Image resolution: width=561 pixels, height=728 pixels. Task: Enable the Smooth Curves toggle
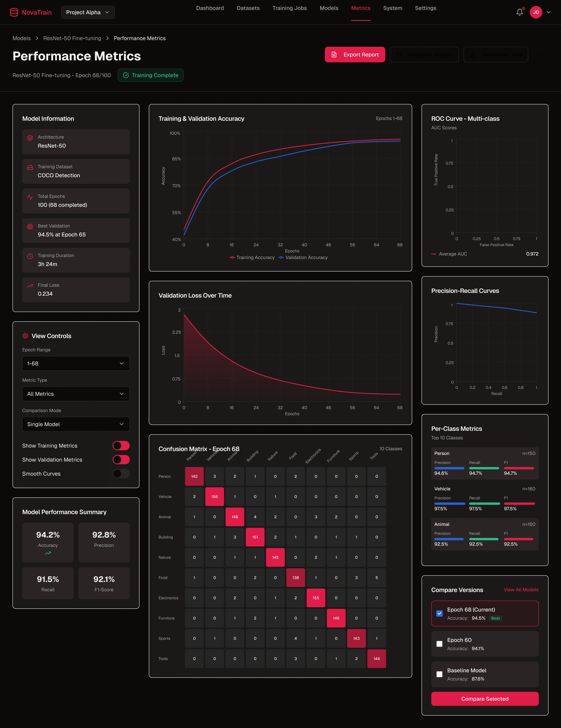tap(121, 474)
